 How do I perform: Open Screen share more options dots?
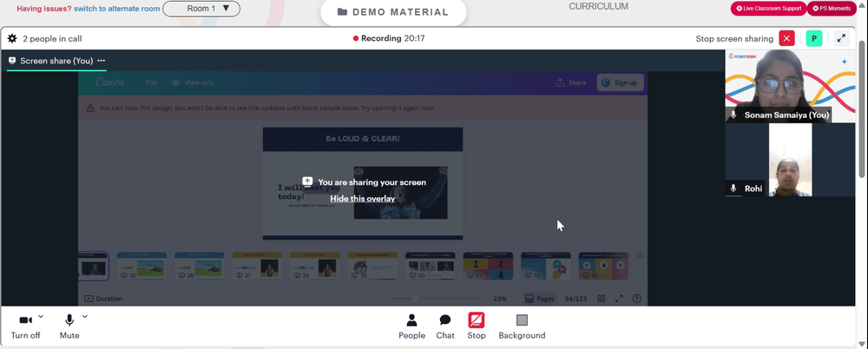[102, 61]
